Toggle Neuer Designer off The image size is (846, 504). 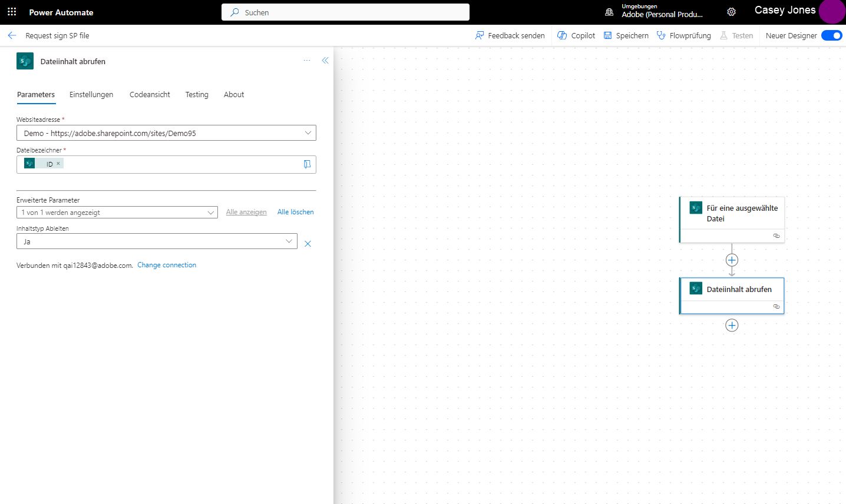pos(831,35)
